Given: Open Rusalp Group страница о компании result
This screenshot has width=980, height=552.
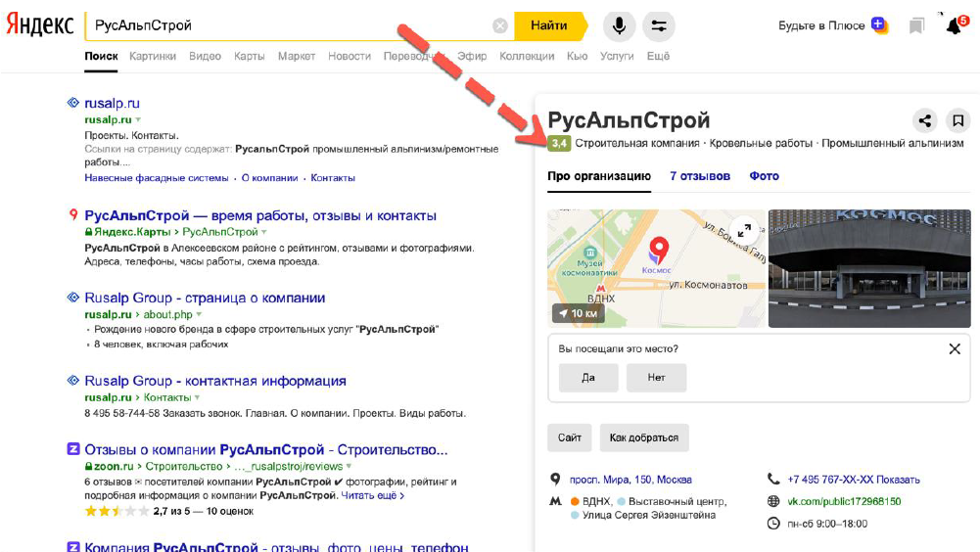Looking at the screenshot, I should click(205, 299).
